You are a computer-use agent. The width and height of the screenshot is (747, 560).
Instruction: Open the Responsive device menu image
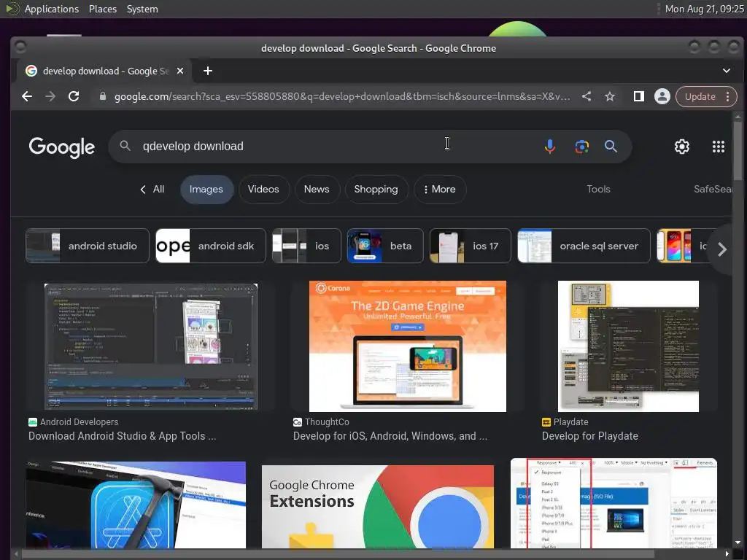pos(614,503)
